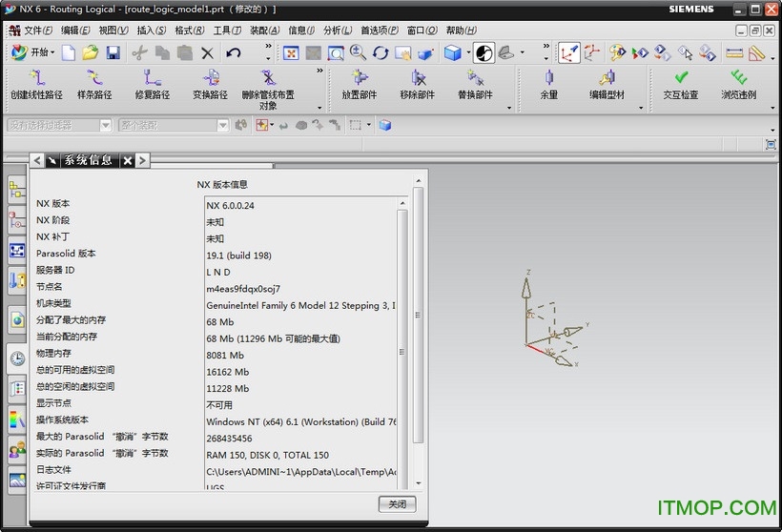Click 创建线性路径 tool
The image size is (782, 532).
coord(37,85)
